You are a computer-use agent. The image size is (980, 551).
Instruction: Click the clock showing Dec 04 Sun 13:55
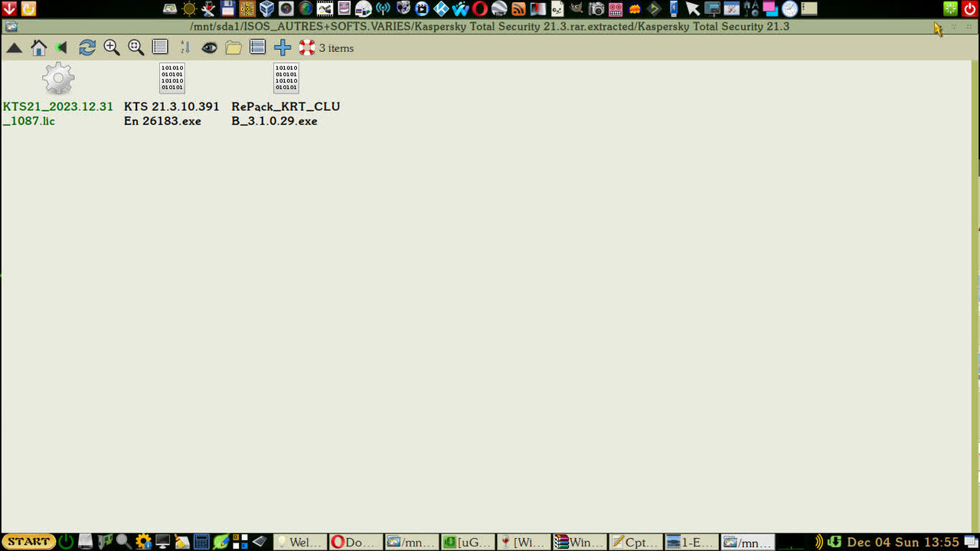pos(903,542)
